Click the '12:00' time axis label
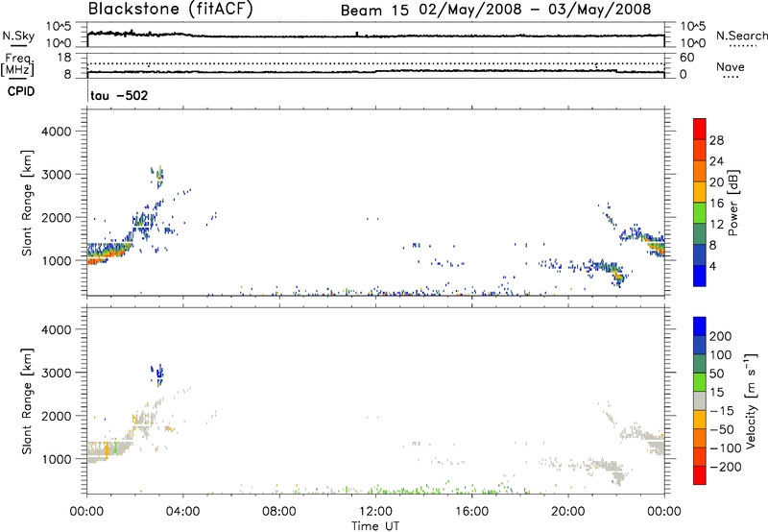The height and width of the screenshot is (532, 768). click(375, 512)
